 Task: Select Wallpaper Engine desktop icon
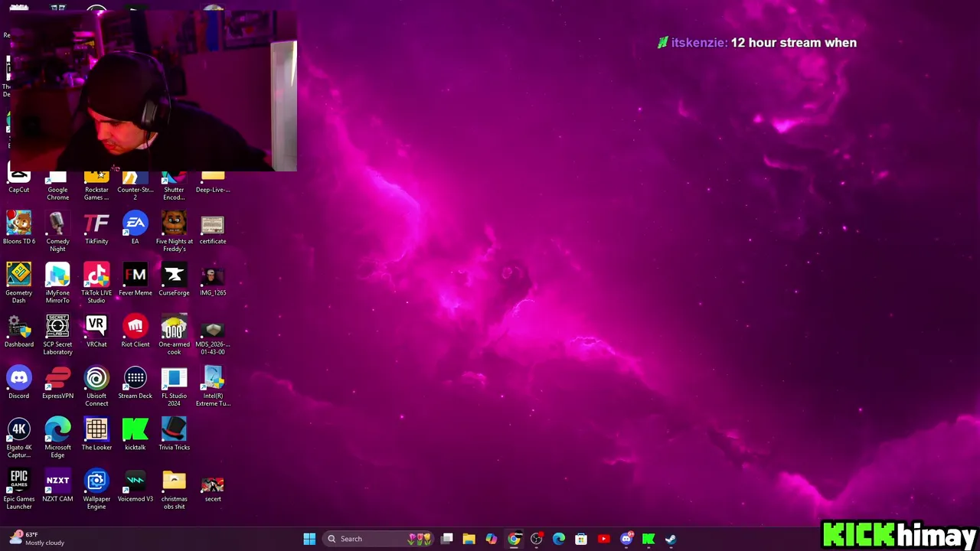click(x=96, y=489)
